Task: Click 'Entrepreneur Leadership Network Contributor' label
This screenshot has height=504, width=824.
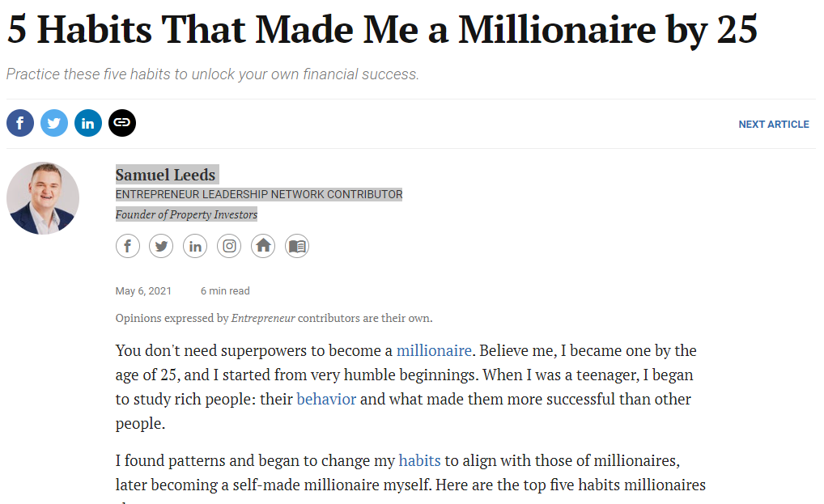Action: coord(258,195)
